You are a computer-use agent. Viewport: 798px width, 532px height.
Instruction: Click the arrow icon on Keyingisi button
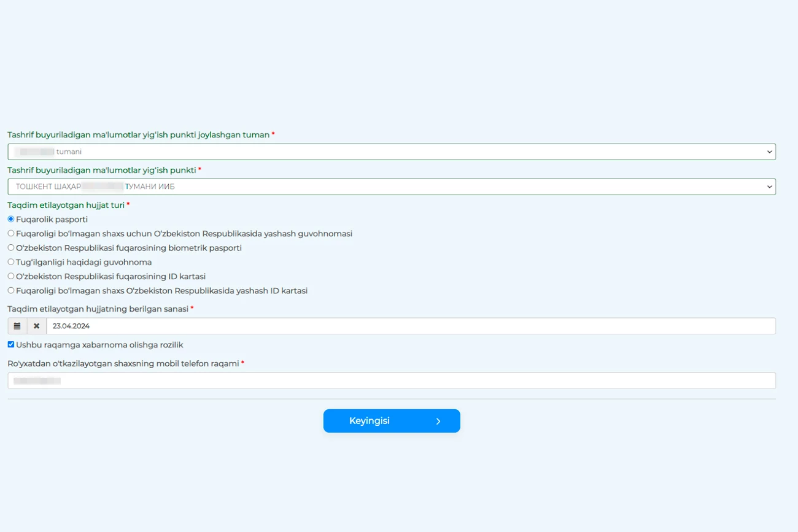438,422
